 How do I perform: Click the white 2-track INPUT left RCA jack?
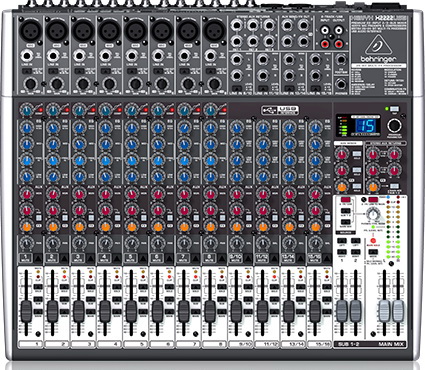325,31
